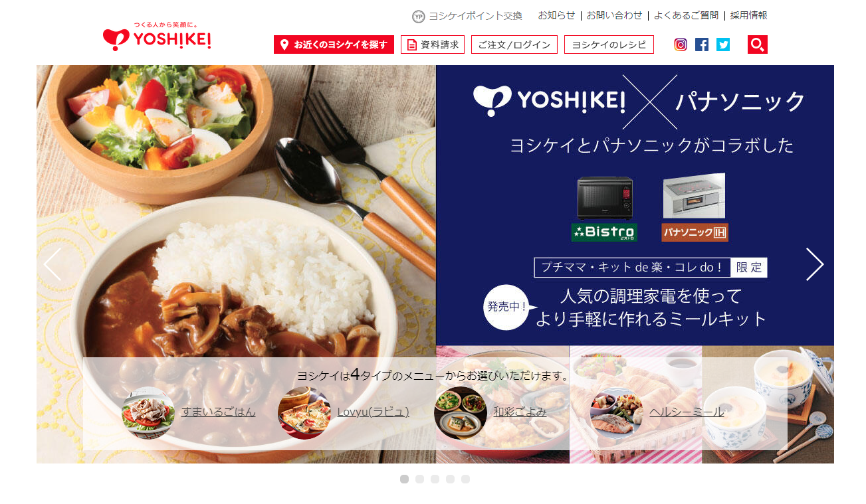Screen dimensions: 866x504
Task: Select the third carousel dot
Action: (x=435, y=479)
